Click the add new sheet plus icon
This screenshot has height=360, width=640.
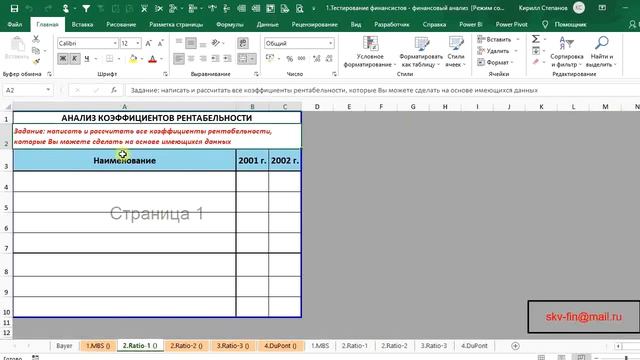click(x=515, y=346)
